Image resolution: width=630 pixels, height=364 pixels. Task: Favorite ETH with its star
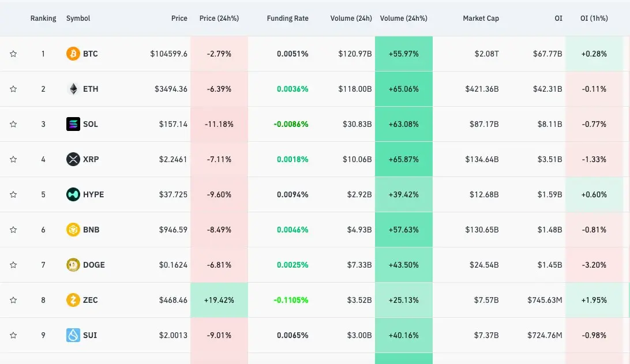(x=13, y=89)
